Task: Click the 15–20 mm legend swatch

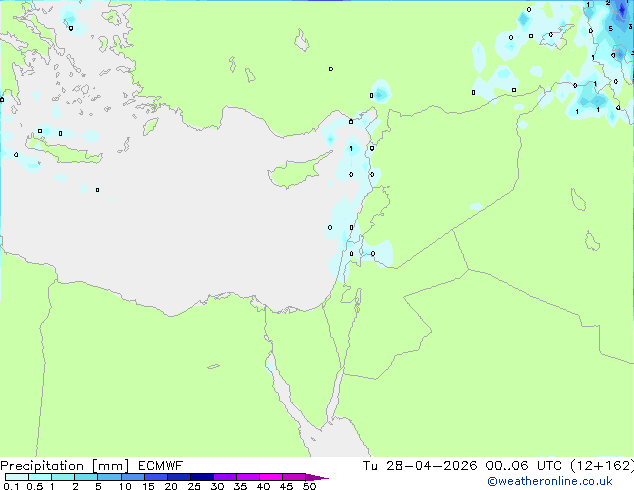Action: click(156, 477)
